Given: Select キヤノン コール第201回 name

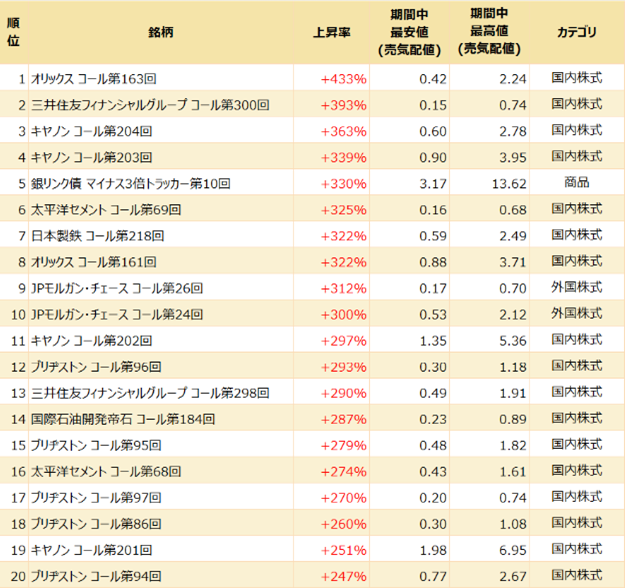Looking at the screenshot, I should [x=91, y=550].
